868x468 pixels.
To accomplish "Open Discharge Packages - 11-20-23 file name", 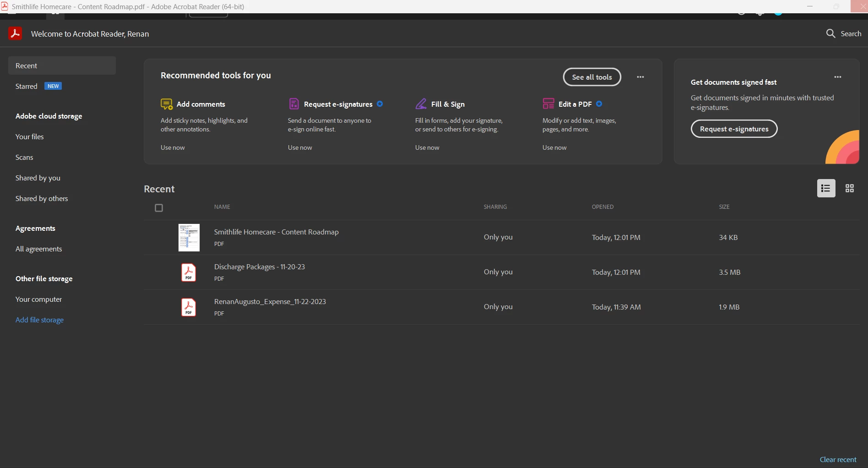I will pyautogui.click(x=260, y=267).
